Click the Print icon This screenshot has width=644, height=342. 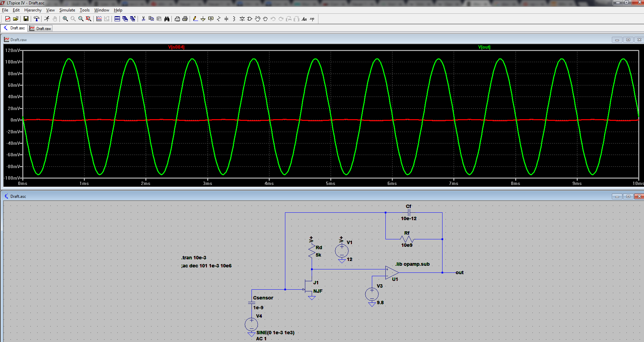click(177, 19)
